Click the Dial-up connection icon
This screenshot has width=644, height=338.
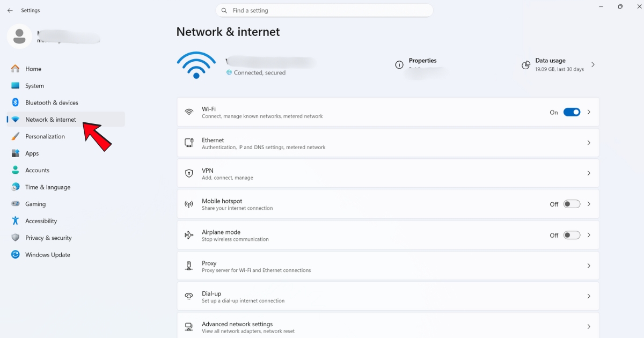[189, 296]
